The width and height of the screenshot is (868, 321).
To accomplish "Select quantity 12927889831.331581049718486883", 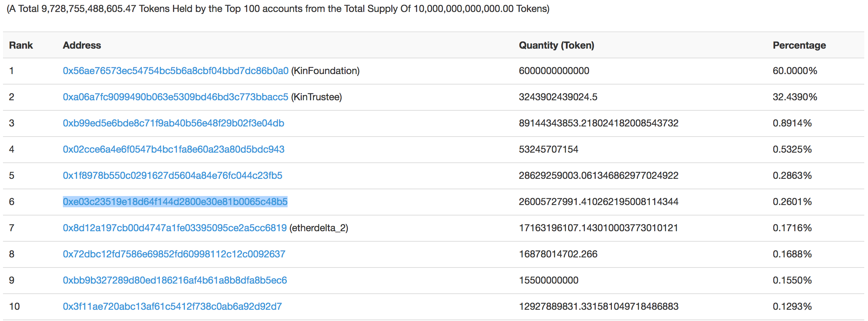I will coord(598,306).
